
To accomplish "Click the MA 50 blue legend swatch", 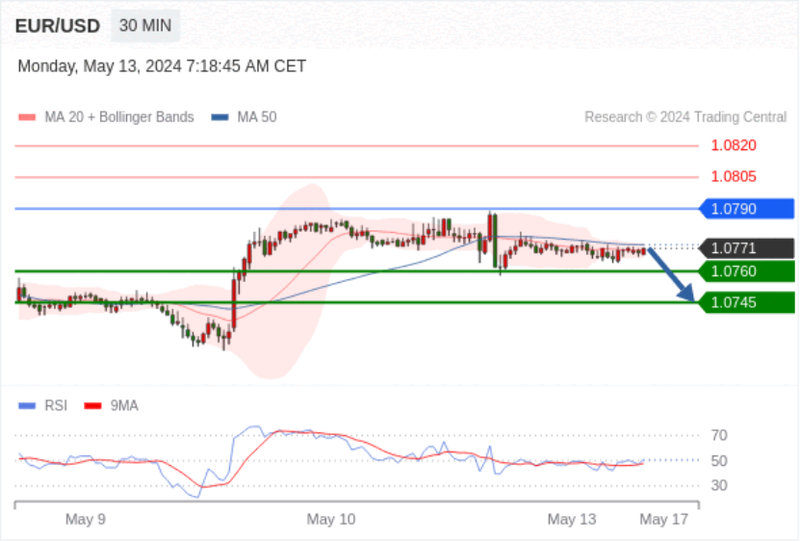I will pos(220,117).
